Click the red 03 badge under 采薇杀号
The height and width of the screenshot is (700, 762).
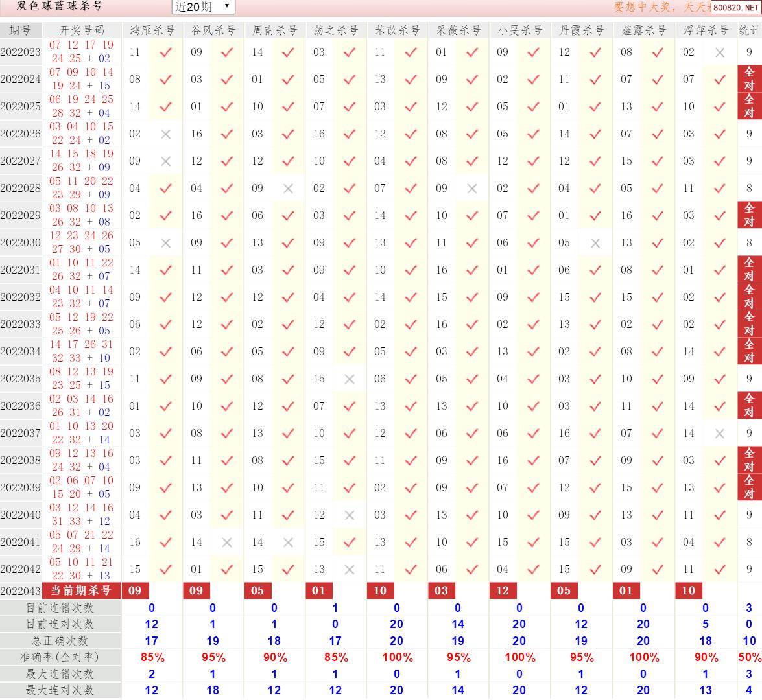point(441,590)
